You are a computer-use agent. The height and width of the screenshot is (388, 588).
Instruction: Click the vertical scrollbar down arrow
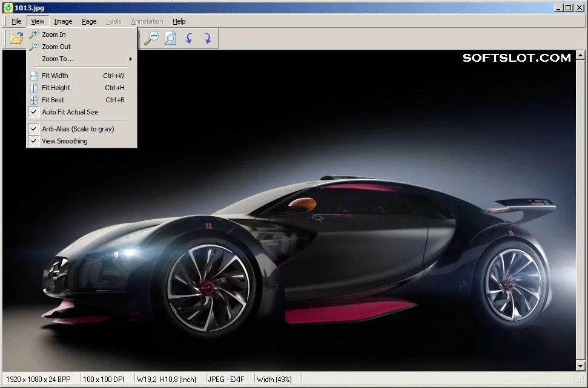click(581, 366)
